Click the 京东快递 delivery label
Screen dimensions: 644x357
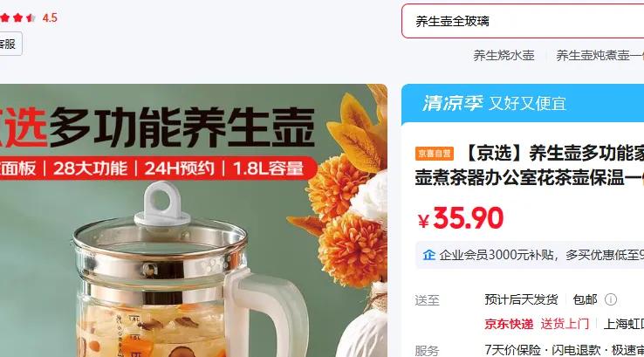pos(509,324)
